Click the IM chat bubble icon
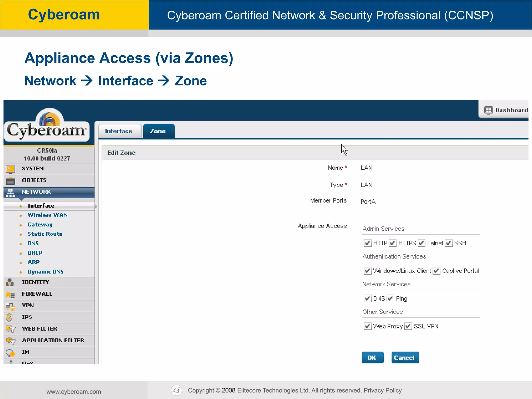532x399 pixels. (10, 353)
